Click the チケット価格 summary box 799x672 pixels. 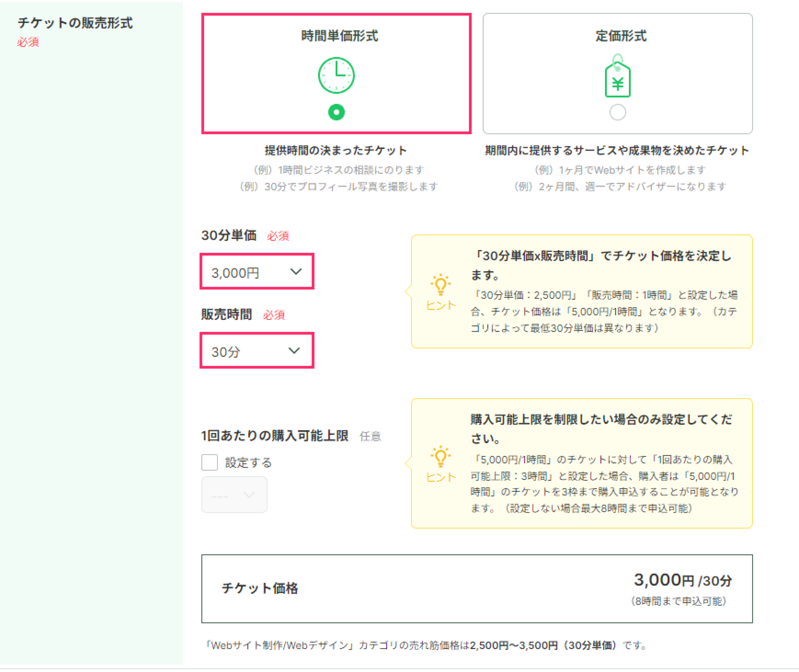tap(477, 589)
